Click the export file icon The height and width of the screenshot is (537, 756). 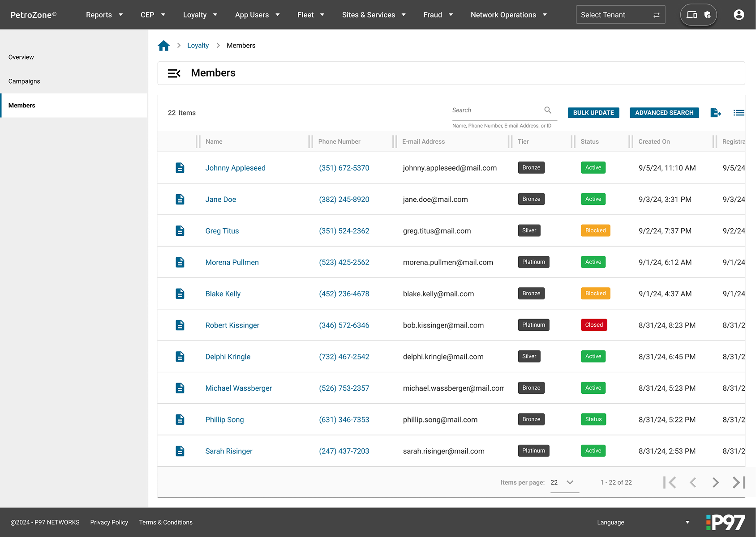coord(715,113)
